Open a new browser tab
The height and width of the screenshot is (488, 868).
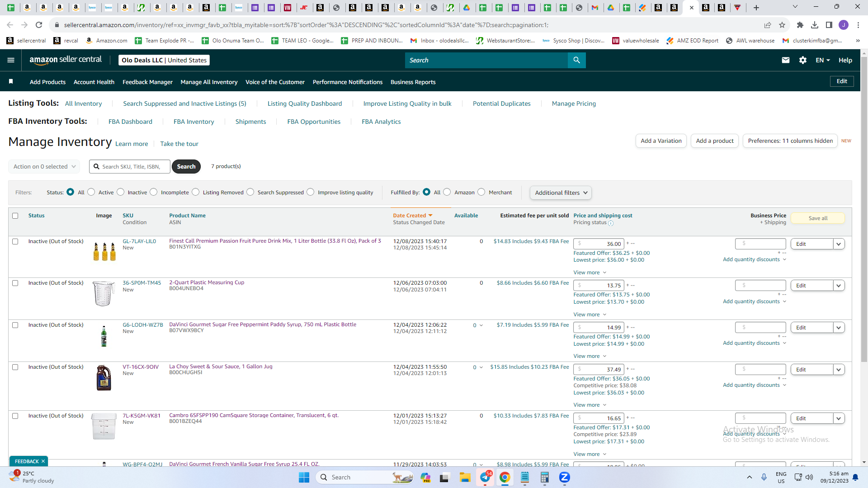(x=756, y=7)
